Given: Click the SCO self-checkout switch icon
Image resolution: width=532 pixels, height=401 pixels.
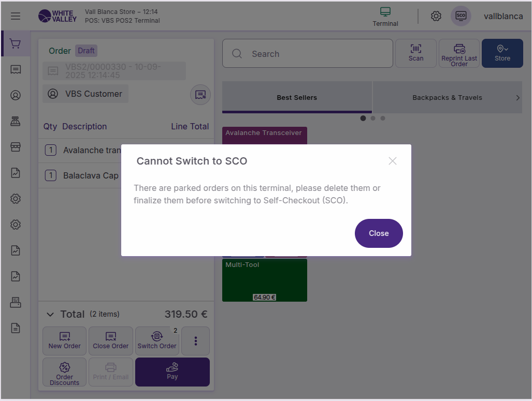Looking at the screenshot, I should click(461, 16).
